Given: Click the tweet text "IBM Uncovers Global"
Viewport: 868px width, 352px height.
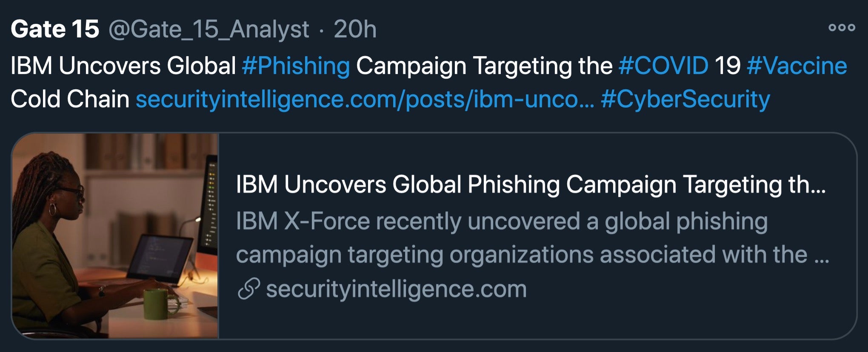Looking at the screenshot, I should 123,66.
